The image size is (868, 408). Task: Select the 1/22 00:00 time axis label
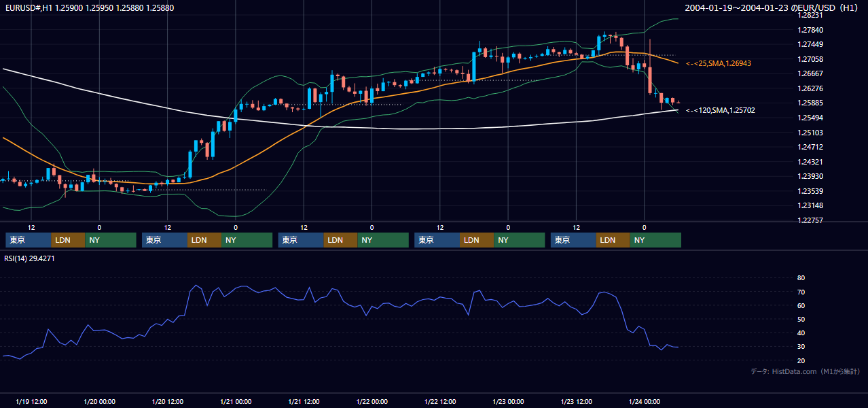[x=372, y=401]
